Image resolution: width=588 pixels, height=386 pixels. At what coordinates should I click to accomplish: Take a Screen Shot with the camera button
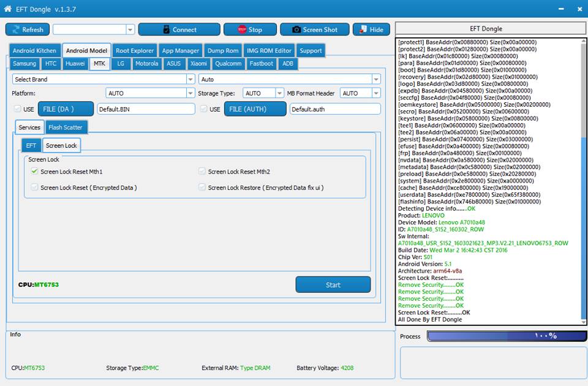click(x=315, y=29)
